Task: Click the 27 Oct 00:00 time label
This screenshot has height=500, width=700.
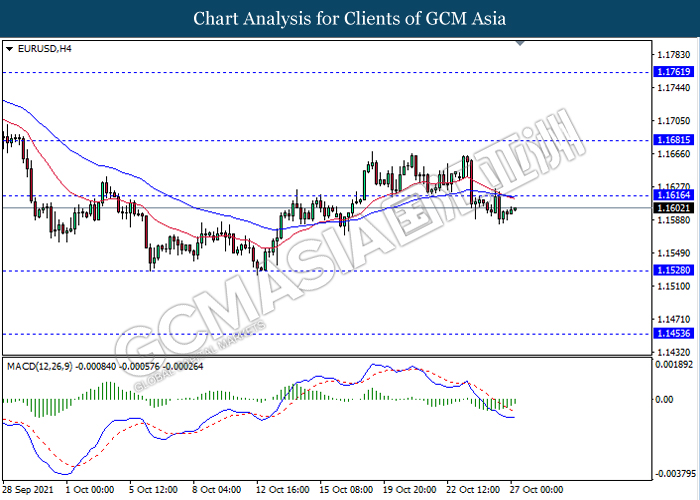Action: [x=536, y=490]
